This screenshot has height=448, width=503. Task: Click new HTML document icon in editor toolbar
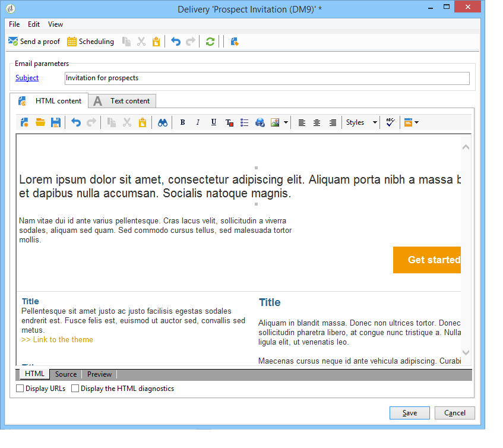[x=24, y=122]
